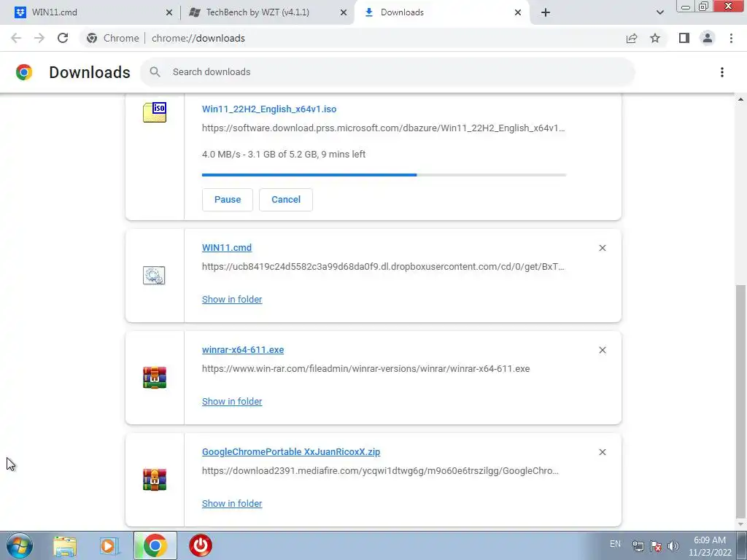This screenshot has height=560, width=747.
Task: Bookmark this page with the star icon
Action: point(655,38)
